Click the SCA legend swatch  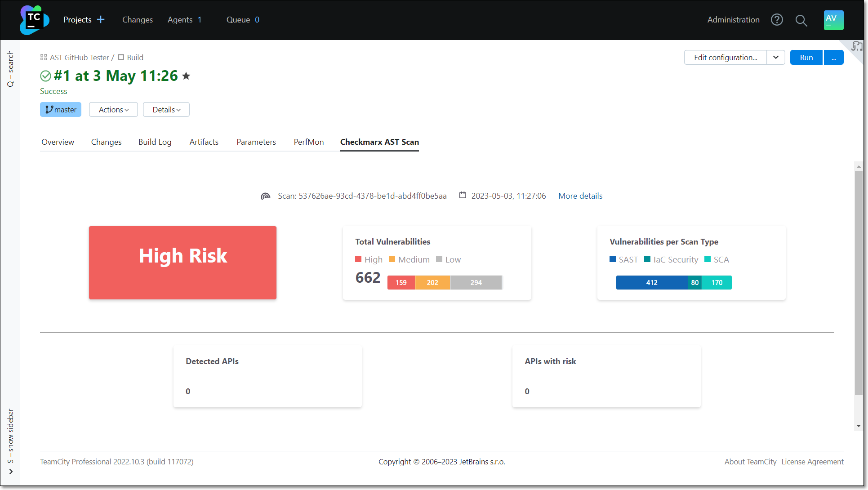pyautogui.click(x=708, y=259)
